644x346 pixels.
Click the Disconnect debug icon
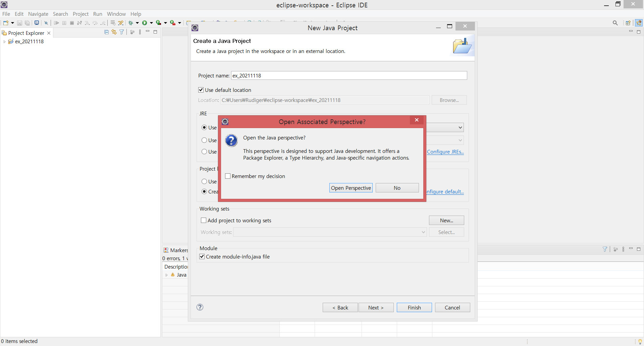[x=79, y=23]
